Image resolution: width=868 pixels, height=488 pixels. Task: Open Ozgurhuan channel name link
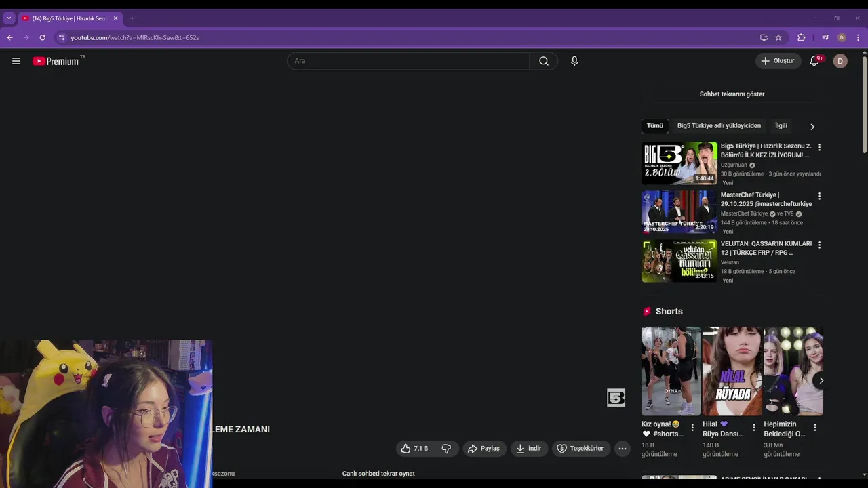[x=734, y=165]
